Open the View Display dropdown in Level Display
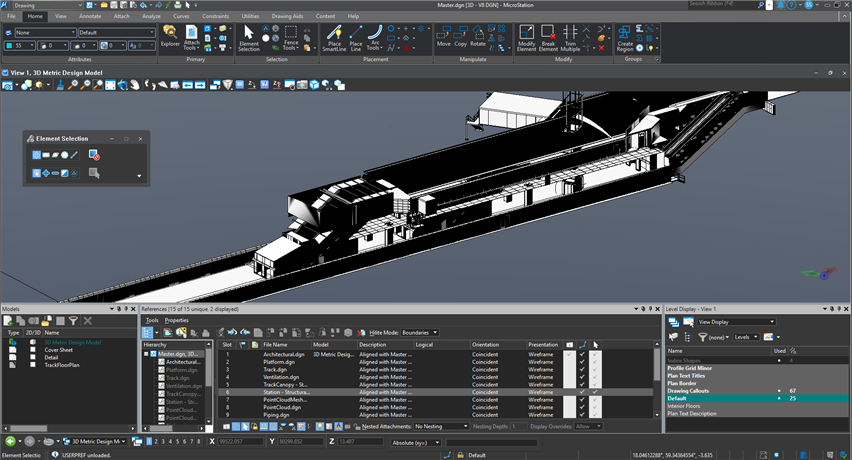852x460 pixels. 736,322
